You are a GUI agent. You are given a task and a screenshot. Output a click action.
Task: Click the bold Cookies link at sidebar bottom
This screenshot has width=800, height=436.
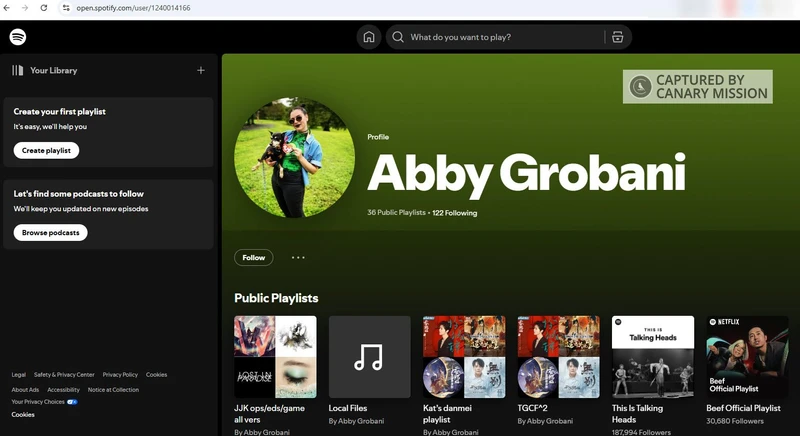coord(23,415)
